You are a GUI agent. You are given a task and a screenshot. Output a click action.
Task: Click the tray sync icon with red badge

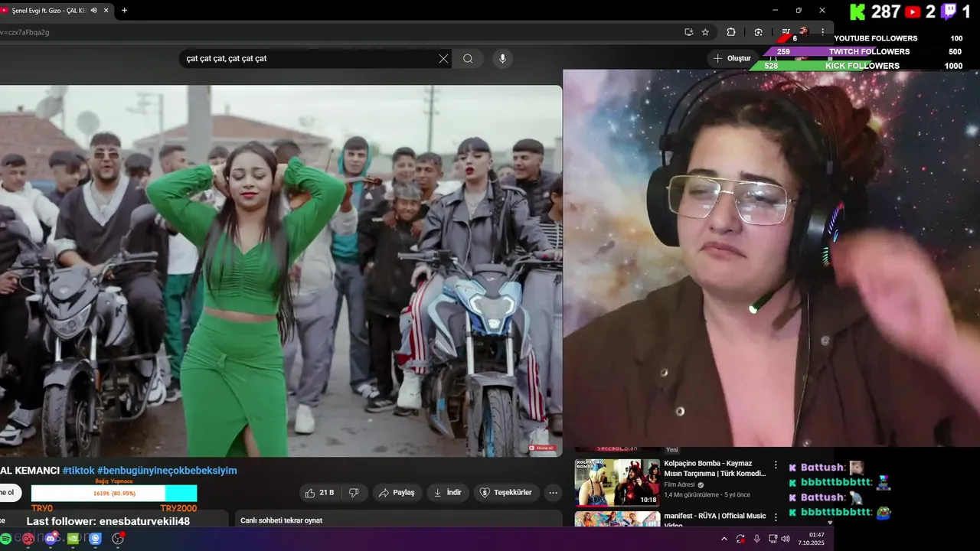point(740,539)
